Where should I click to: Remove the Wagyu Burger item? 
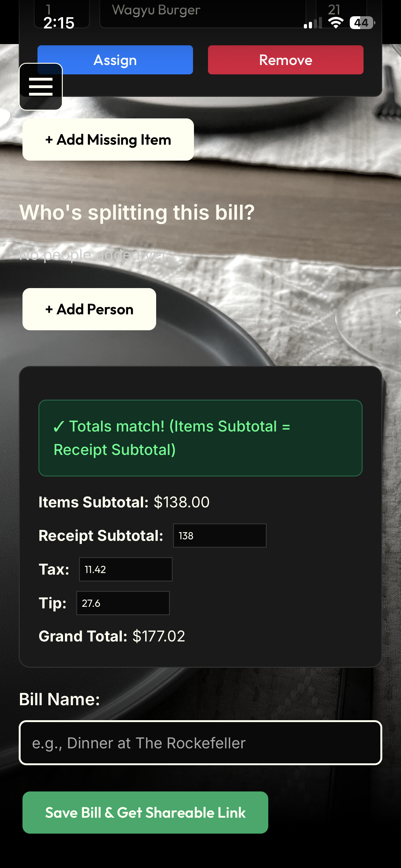(x=285, y=60)
